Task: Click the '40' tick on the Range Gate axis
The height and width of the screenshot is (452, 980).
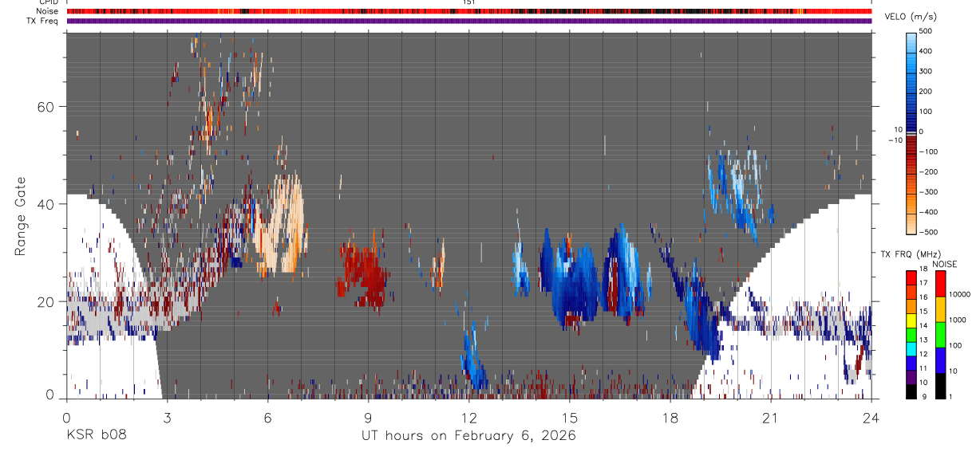Action: 46,204
